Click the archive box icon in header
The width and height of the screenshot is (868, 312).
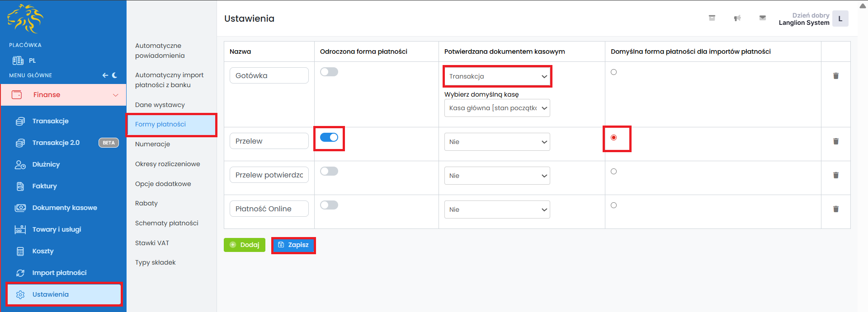click(712, 18)
